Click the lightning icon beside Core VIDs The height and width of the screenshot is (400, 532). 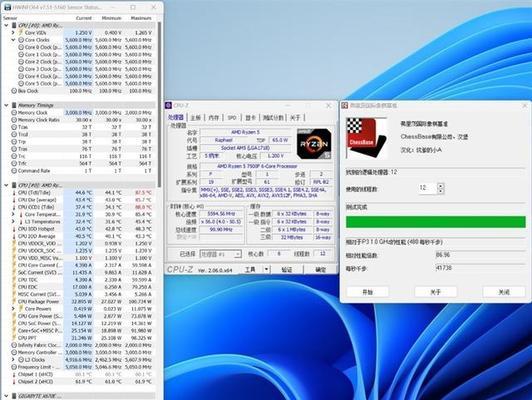click(21, 33)
